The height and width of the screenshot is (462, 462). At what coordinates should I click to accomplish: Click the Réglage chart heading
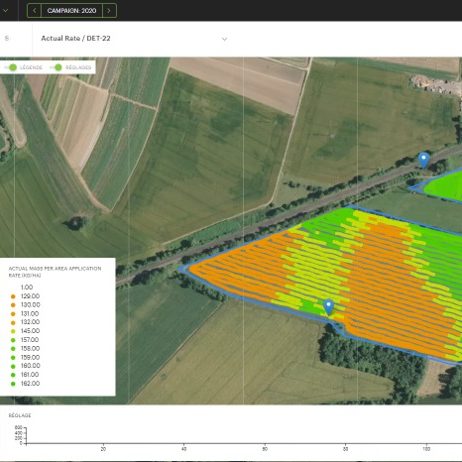[20, 415]
